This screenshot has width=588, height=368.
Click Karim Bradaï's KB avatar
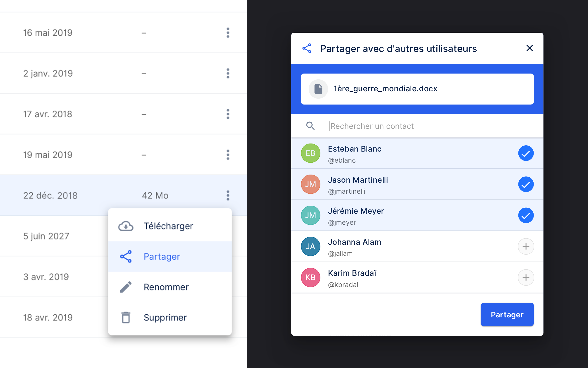tap(311, 277)
